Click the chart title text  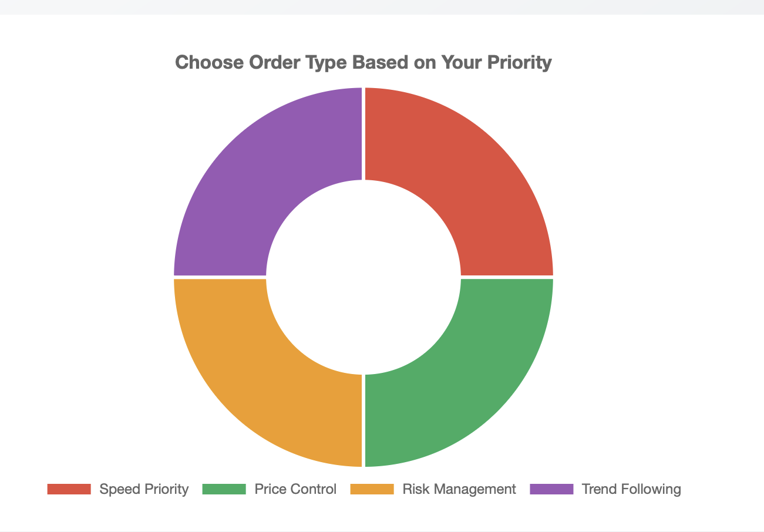pyautogui.click(x=364, y=62)
